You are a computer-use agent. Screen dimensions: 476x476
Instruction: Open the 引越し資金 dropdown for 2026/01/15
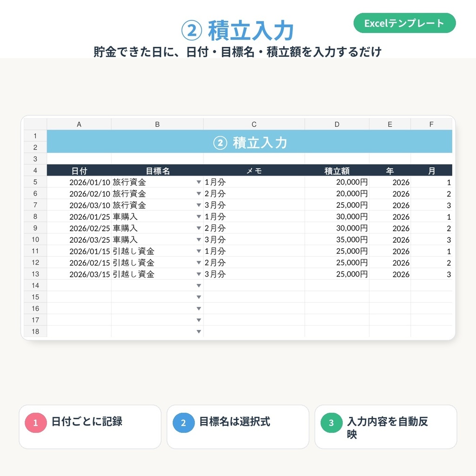tap(199, 251)
